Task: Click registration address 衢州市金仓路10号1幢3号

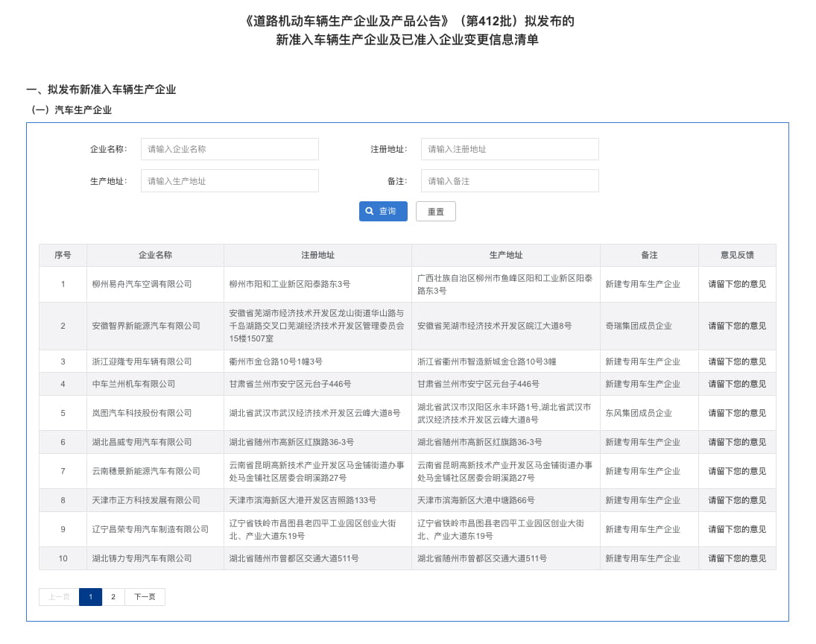Action: click(275, 362)
